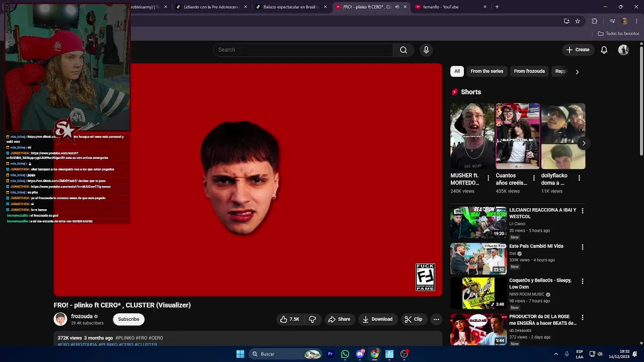Open Discord from taskbar

click(x=360, y=354)
